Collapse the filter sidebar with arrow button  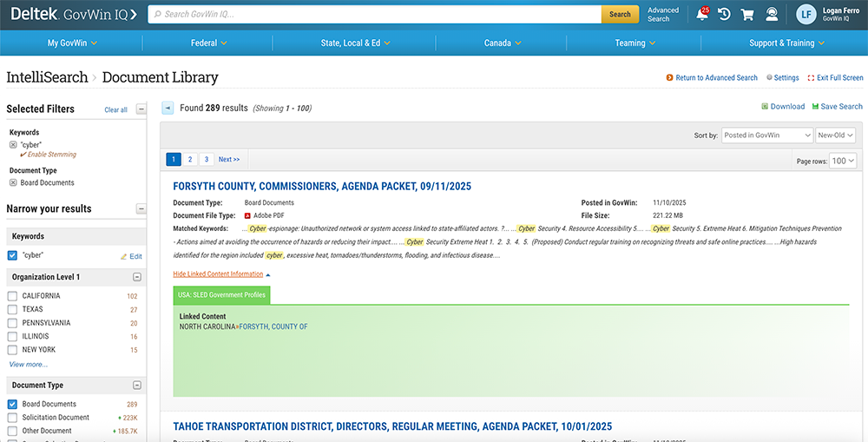pos(168,108)
